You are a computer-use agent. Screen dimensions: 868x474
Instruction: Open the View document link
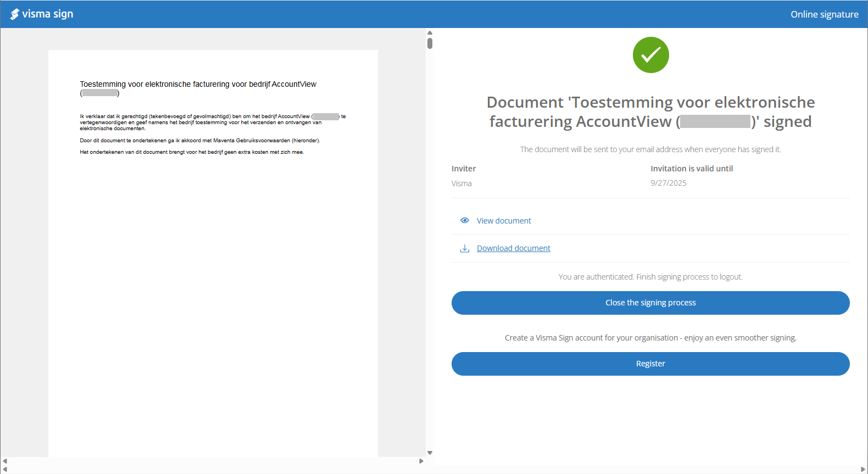pos(503,221)
